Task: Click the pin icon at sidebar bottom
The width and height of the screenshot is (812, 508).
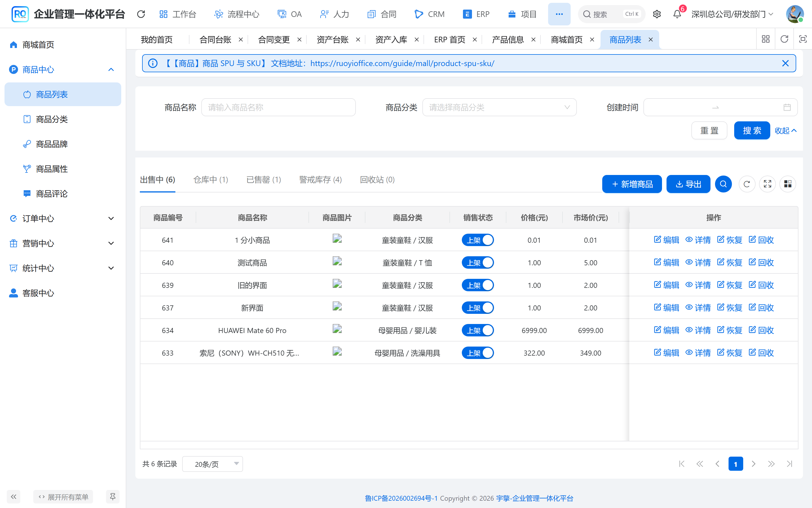Action: (x=113, y=497)
